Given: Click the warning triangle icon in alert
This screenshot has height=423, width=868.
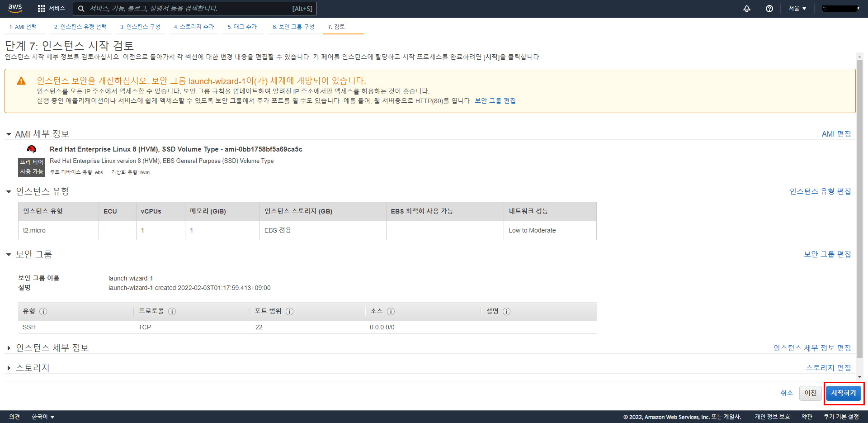Looking at the screenshot, I should (x=21, y=81).
